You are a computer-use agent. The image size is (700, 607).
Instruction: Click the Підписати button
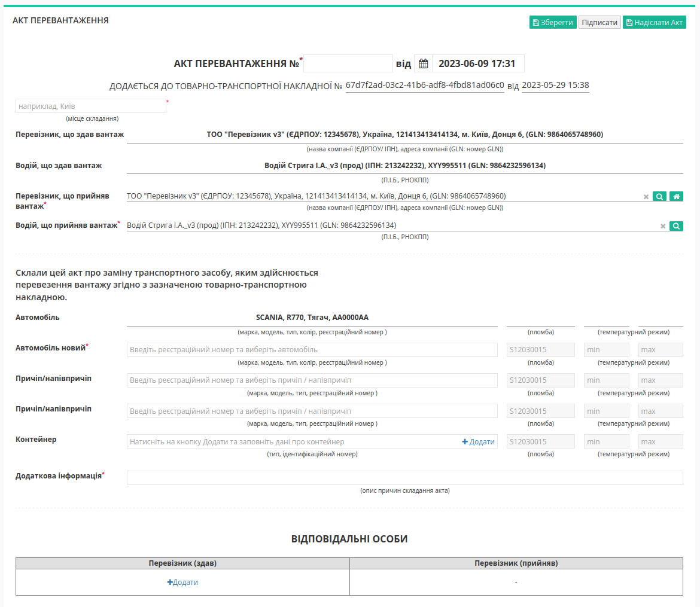click(x=599, y=22)
